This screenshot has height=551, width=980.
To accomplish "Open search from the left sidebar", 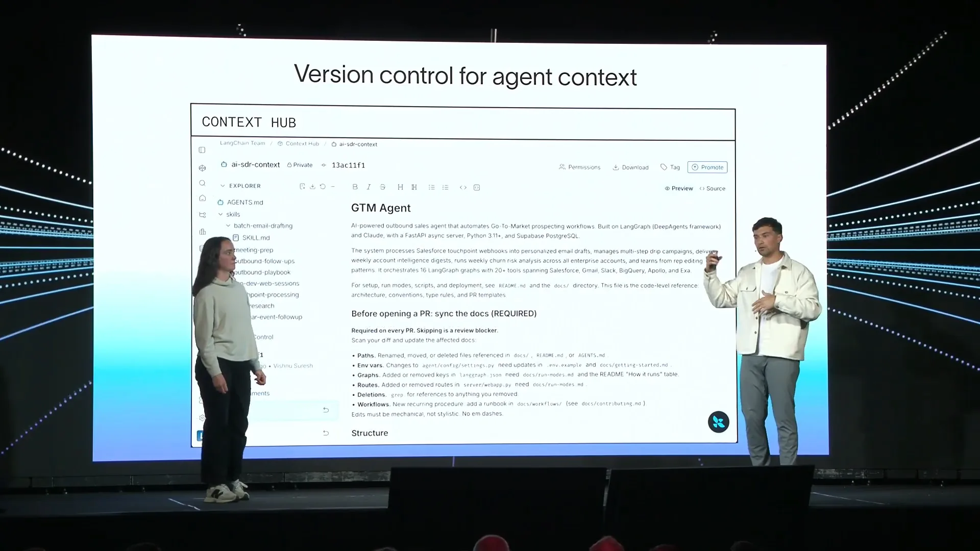I will (202, 183).
